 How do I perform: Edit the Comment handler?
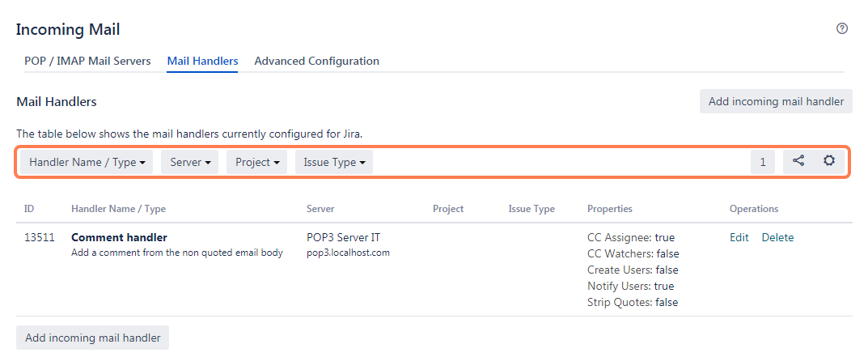point(739,237)
